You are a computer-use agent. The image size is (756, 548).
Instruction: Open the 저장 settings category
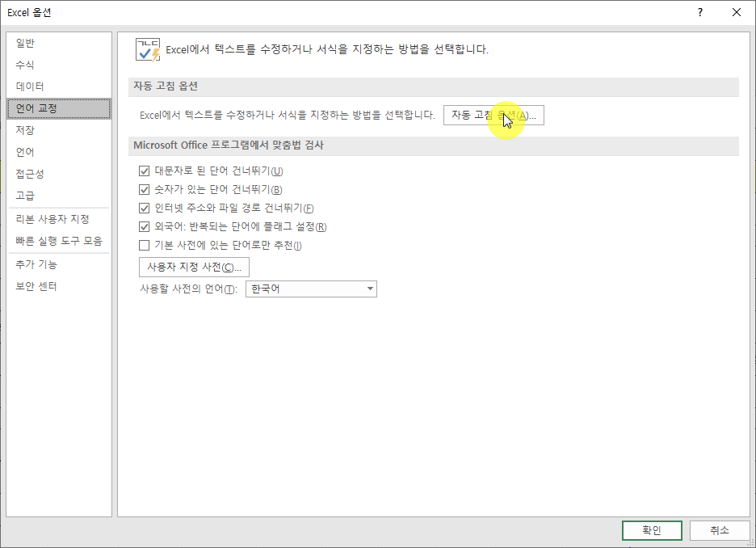59,130
